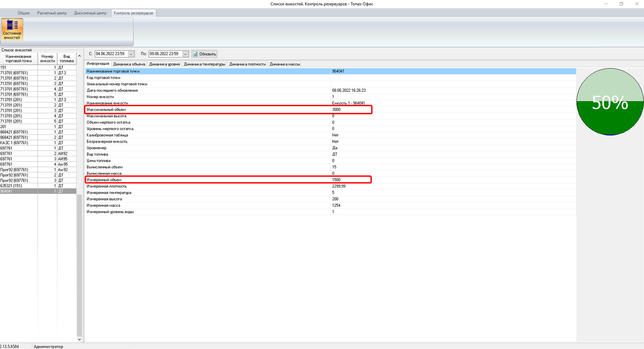This screenshot has width=644, height=349.
Task: Switch to the Дисконтный центр ribbon tab
Action: (x=90, y=13)
